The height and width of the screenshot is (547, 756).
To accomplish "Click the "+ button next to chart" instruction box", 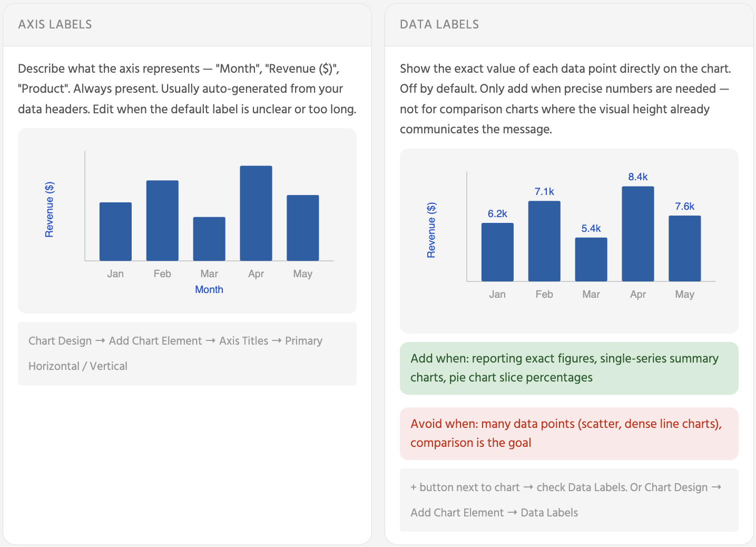I will [x=569, y=500].
